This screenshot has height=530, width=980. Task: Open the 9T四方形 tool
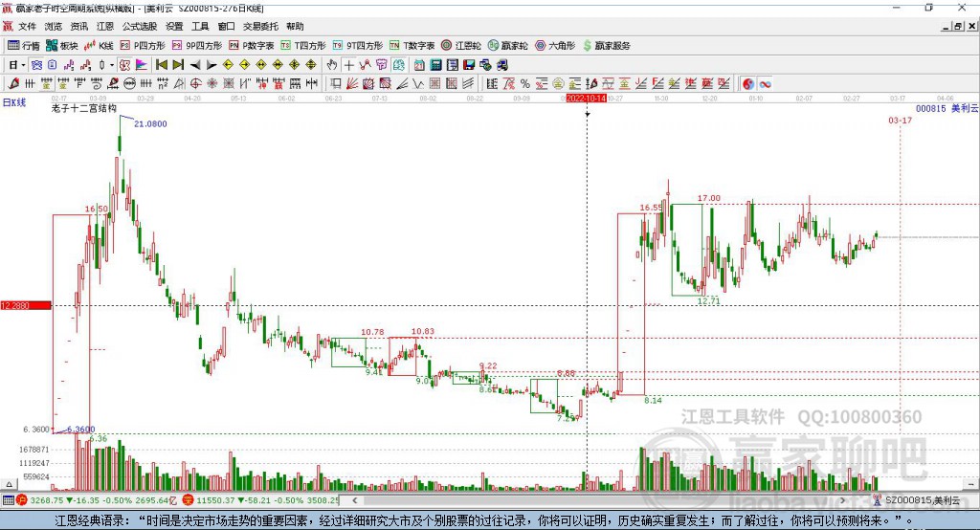tap(358, 46)
